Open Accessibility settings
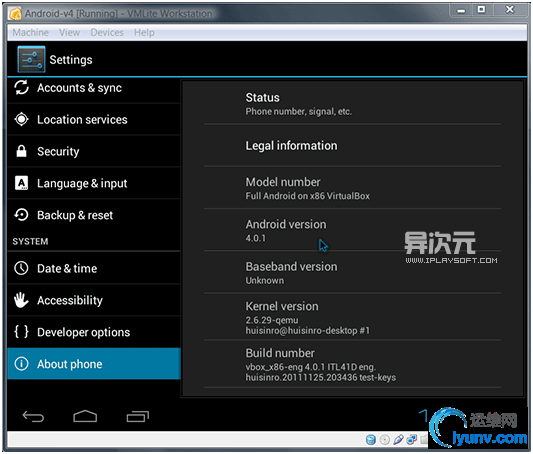This screenshot has height=454, width=533. pyautogui.click(x=94, y=300)
